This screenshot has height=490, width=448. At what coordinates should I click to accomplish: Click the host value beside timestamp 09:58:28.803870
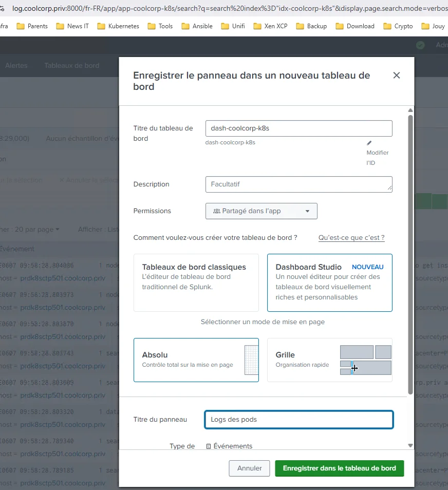point(63,337)
